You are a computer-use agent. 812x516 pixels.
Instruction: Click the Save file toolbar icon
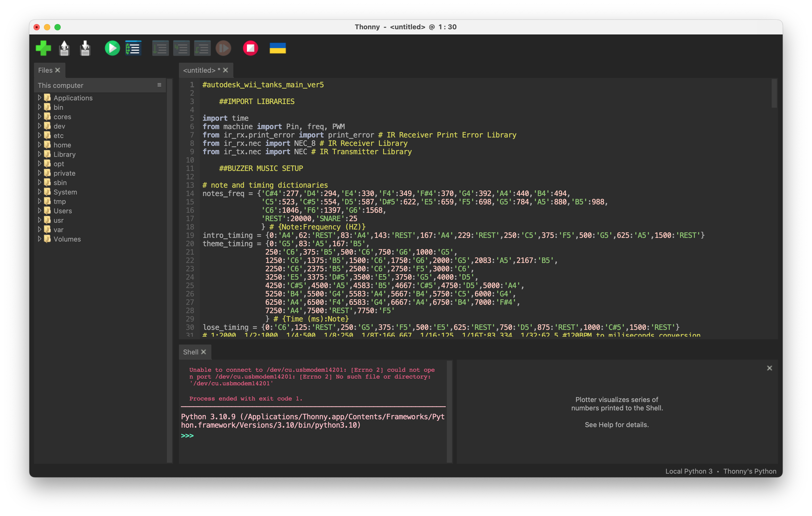85,48
